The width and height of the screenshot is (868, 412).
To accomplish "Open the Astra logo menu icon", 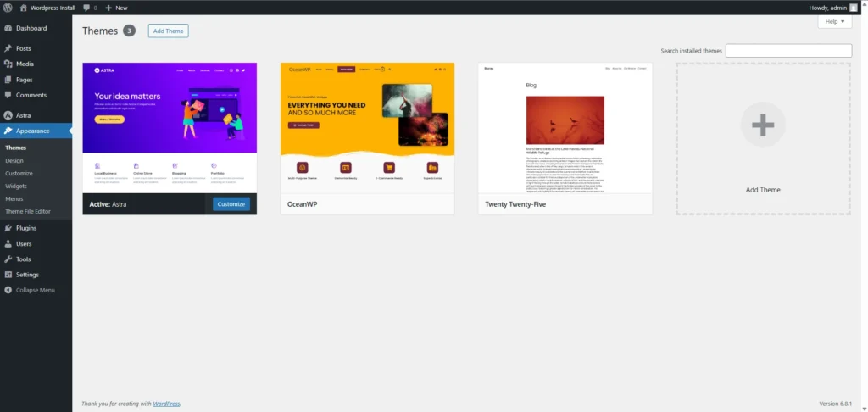I will pyautogui.click(x=8, y=114).
